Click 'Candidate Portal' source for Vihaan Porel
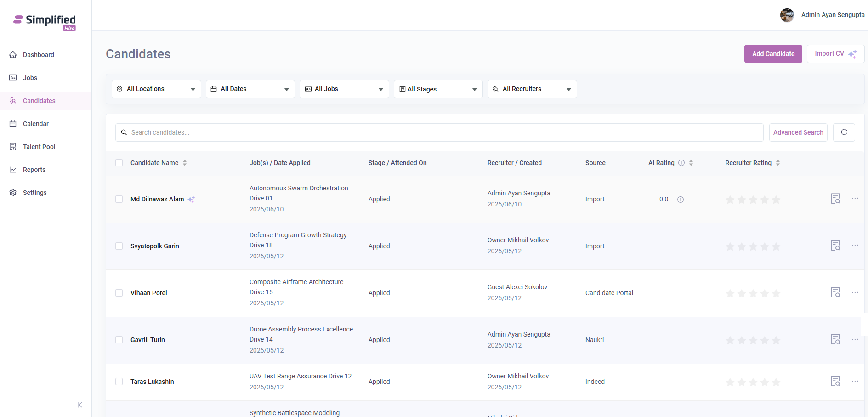868x417 pixels. coord(609,293)
